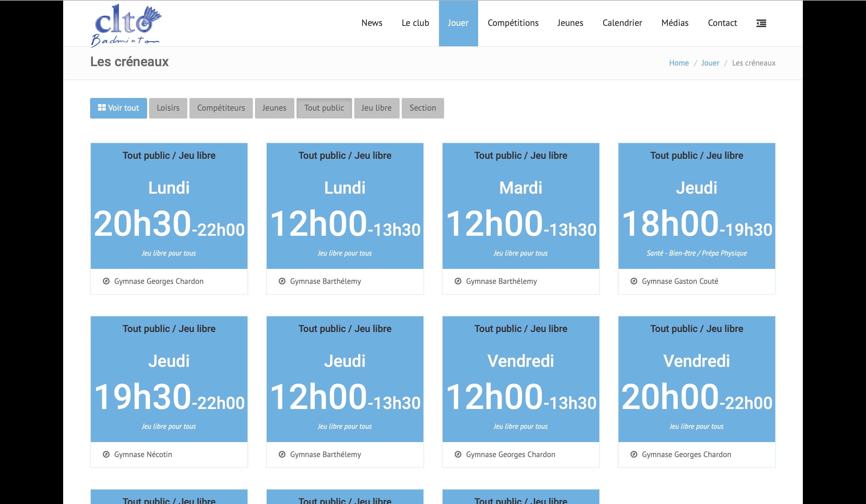866x504 pixels.
Task: Click the Gymnase Nécotin text
Action: [x=143, y=454]
